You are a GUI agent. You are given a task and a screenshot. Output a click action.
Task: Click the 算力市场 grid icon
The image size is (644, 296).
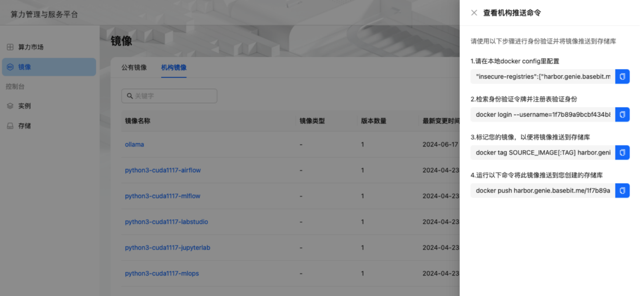pos(10,47)
